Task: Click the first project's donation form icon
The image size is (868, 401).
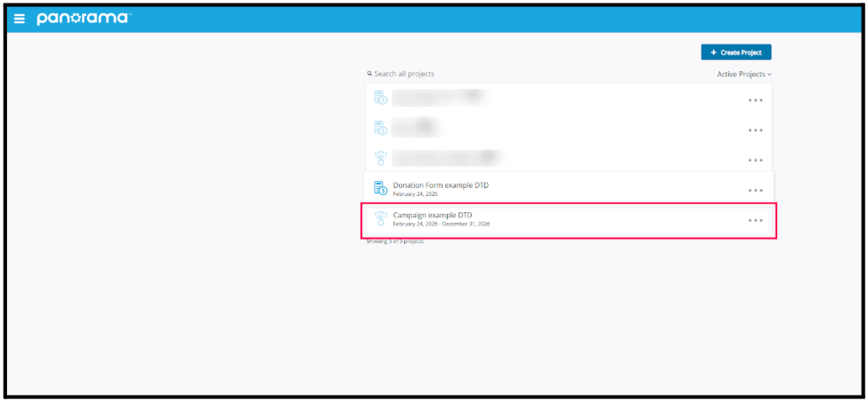Action: pyautogui.click(x=380, y=98)
